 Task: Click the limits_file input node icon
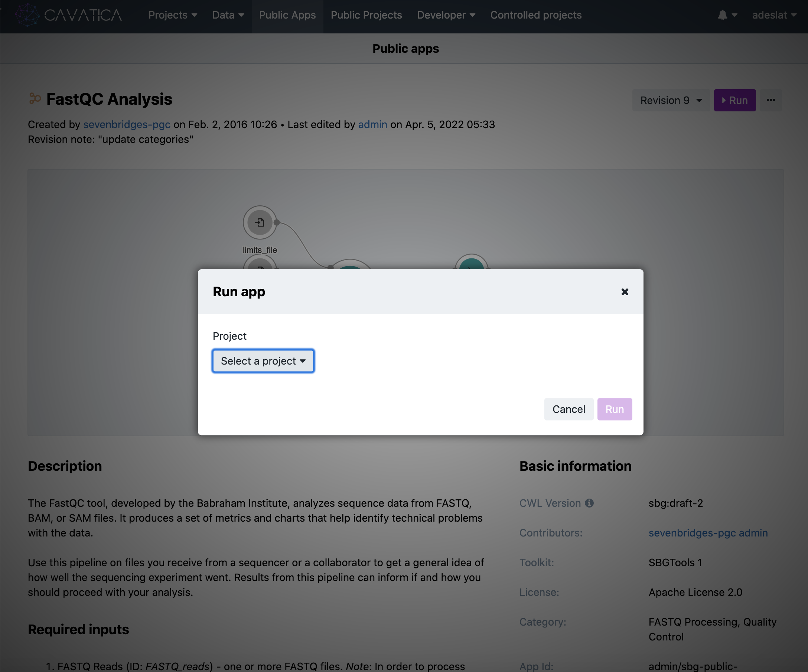pos(260,222)
